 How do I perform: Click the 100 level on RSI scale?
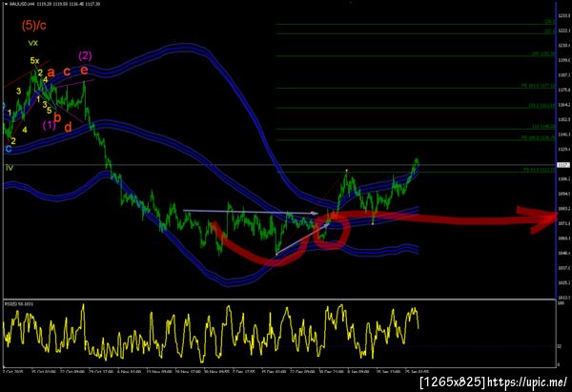(561, 303)
